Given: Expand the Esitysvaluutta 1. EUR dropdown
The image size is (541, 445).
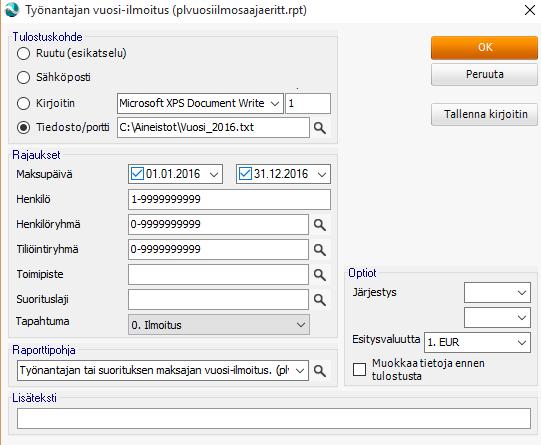Looking at the screenshot, I should tap(477, 342).
